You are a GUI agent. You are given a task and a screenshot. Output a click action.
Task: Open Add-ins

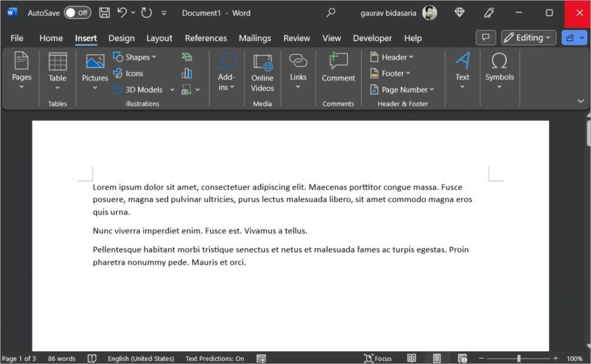tap(226, 71)
